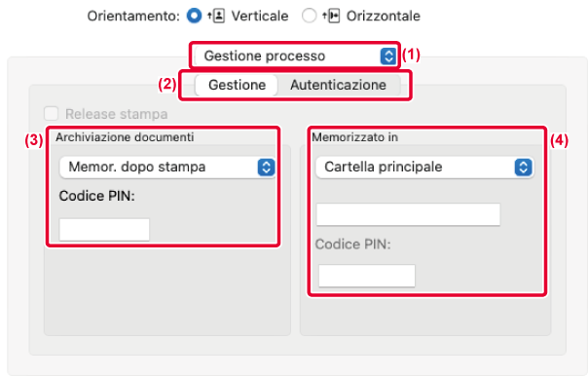Switch to the Autenticazione tab

(338, 85)
